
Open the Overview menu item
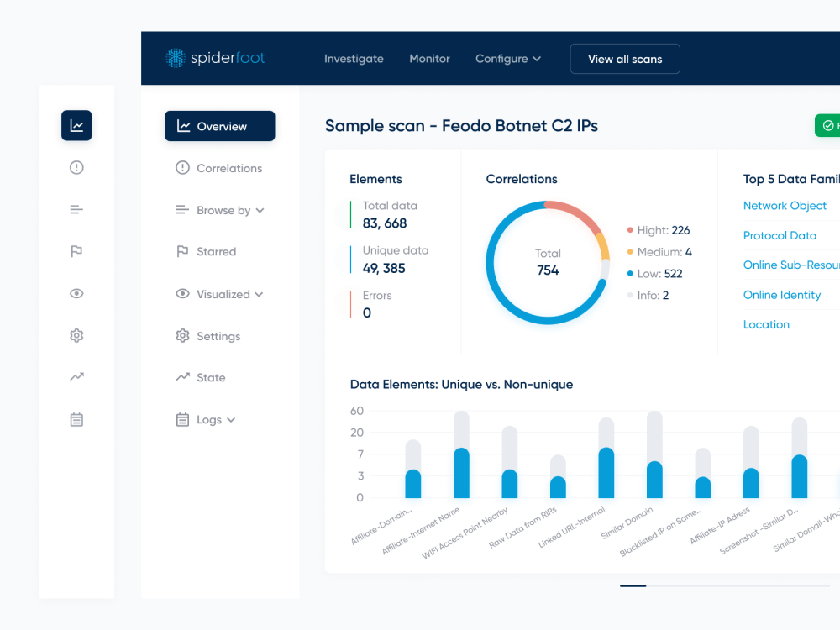point(219,126)
